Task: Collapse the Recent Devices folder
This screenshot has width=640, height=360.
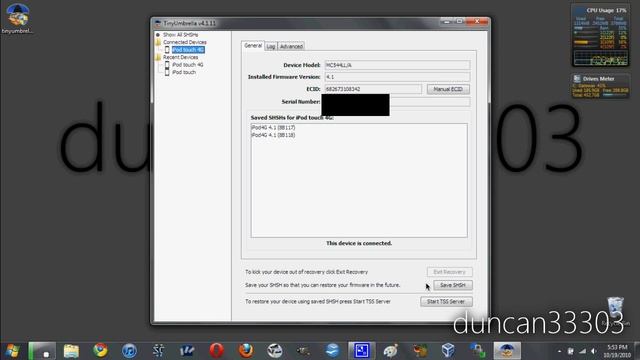Action: point(180,57)
